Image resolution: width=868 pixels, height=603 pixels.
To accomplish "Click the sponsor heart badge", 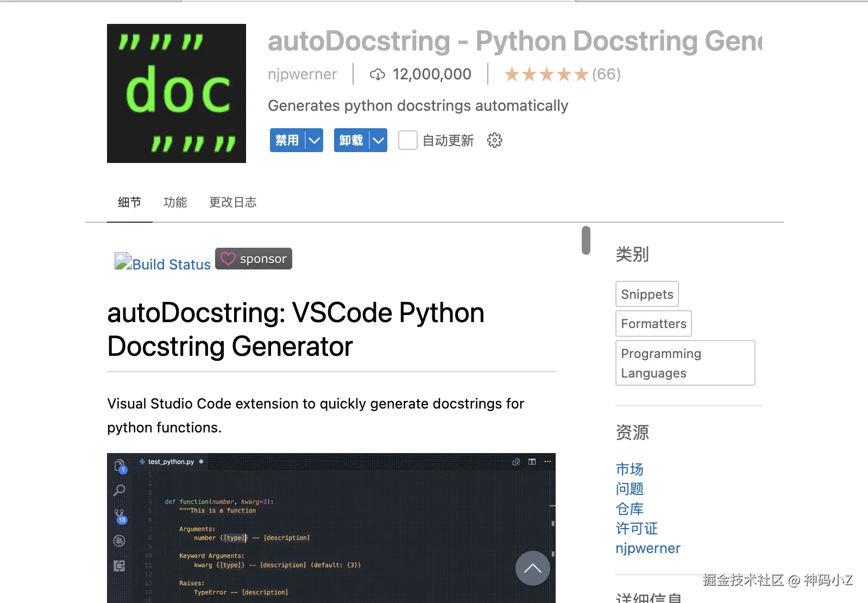I will (x=254, y=259).
